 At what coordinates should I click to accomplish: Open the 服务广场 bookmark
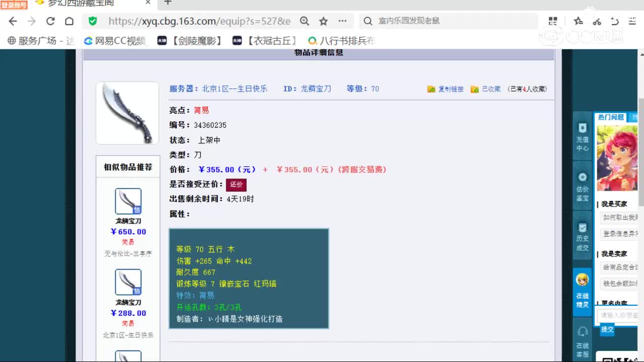[41, 41]
